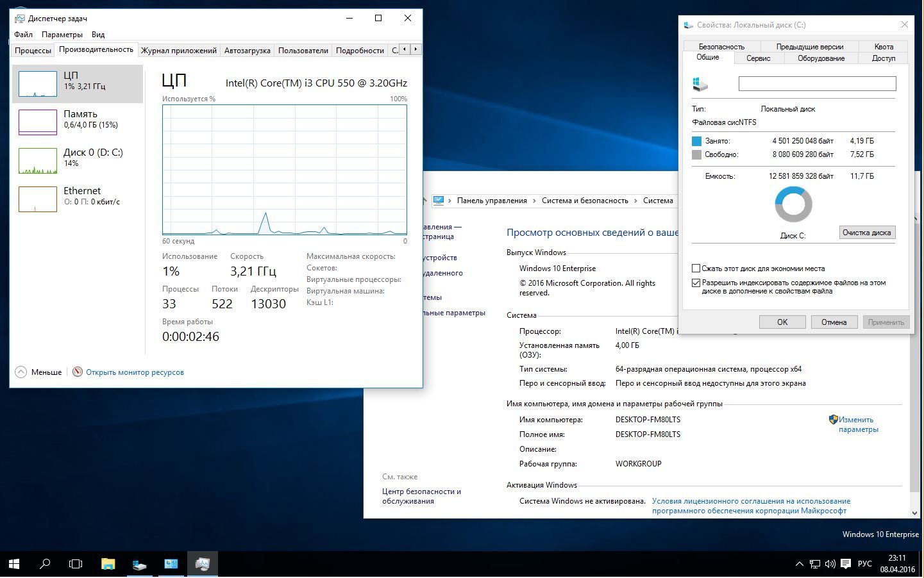924x578 pixels.
Task: Switch to System control panel taskbar icon
Action: (x=171, y=564)
